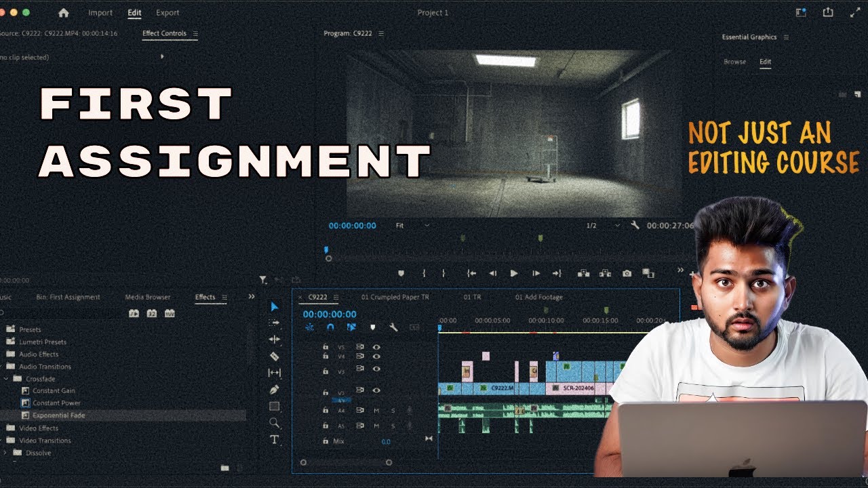Toggle V5 track output eye
The image size is (868, 488).
pos(376,346)
